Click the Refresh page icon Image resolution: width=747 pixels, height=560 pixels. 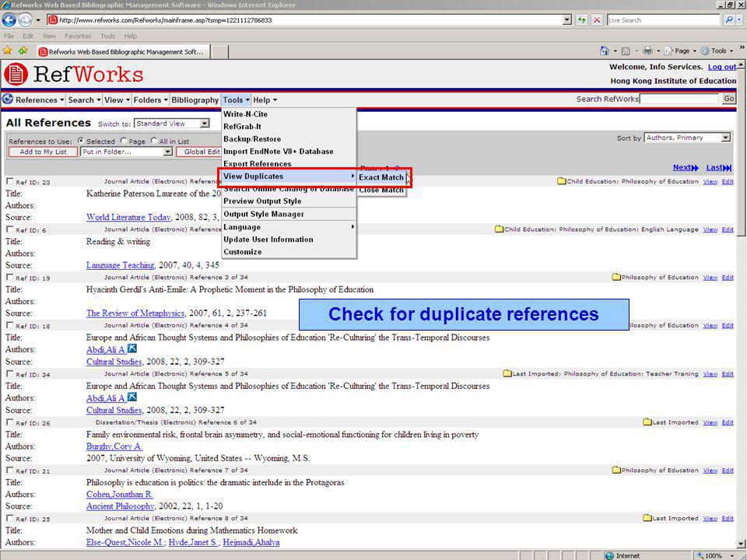582,20
